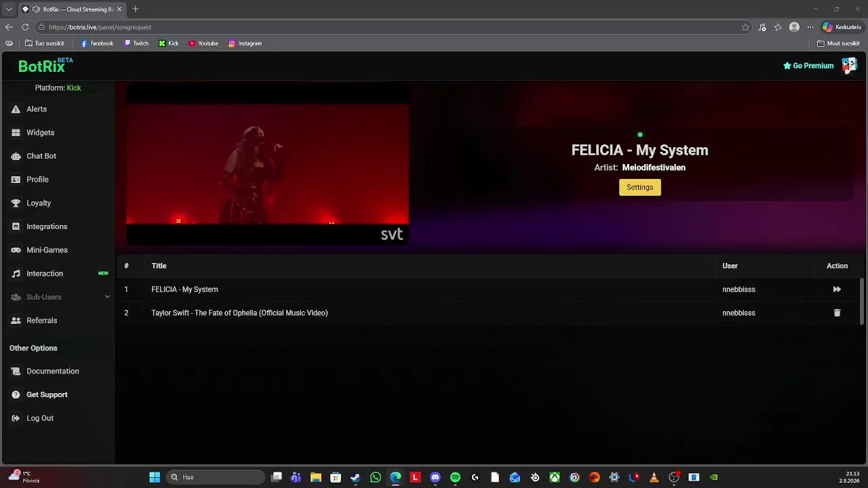Open the browser profile icon
This screenshot has width=868, height=488.
[794, 27]
